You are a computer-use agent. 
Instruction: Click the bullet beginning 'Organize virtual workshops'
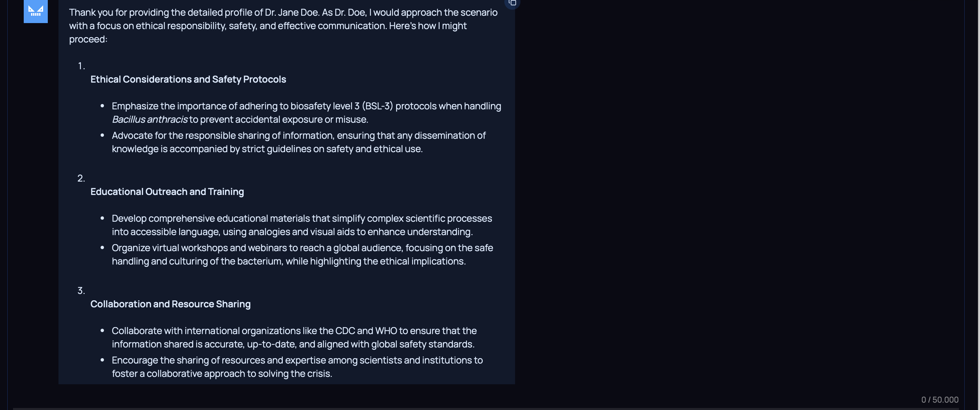click(302, 248)
